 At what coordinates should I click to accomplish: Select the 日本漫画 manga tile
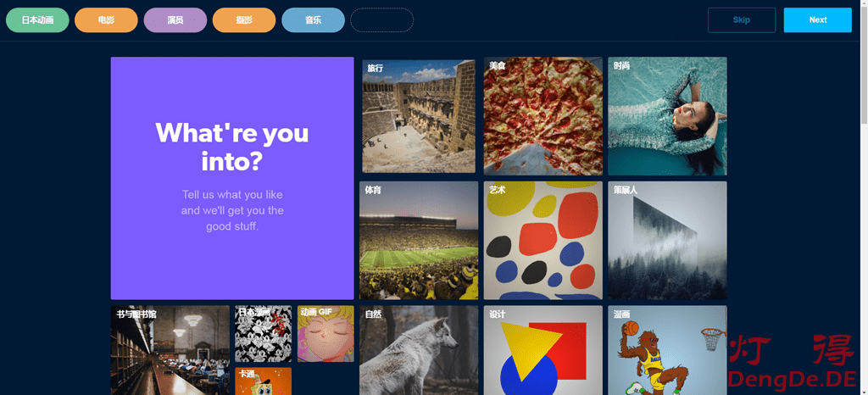click(263, 334)
